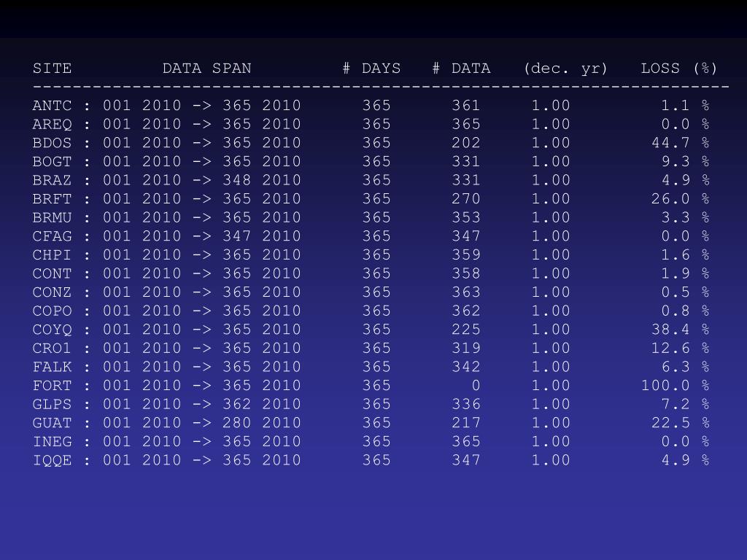Select site name COYQ

(52, 329)
